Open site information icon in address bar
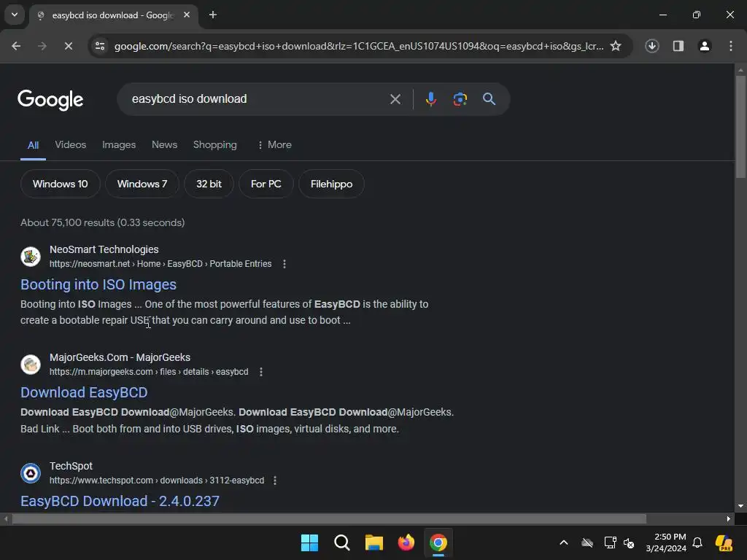The image size is (747, 560). (100, 46)
